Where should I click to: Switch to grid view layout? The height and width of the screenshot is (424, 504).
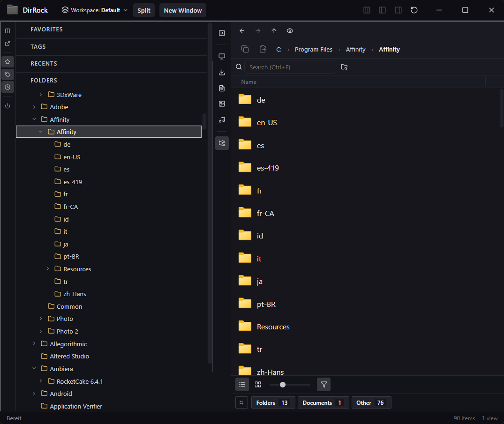257,384
